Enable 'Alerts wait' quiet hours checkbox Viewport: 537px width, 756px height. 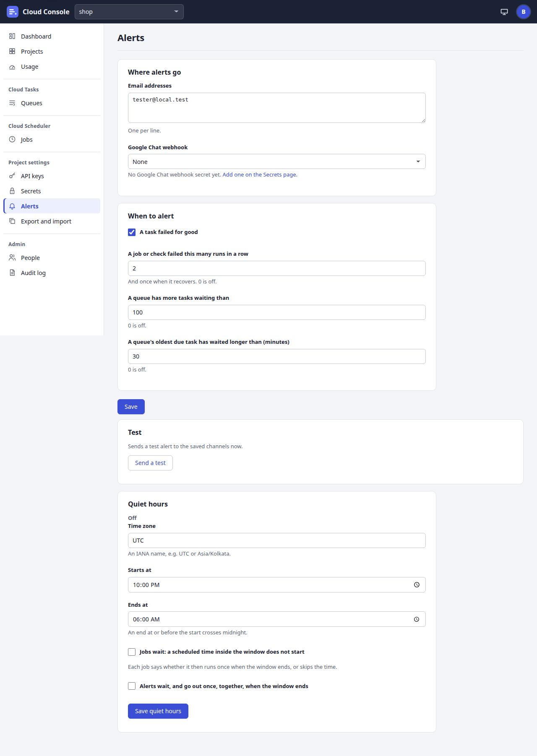coord(132,686)
